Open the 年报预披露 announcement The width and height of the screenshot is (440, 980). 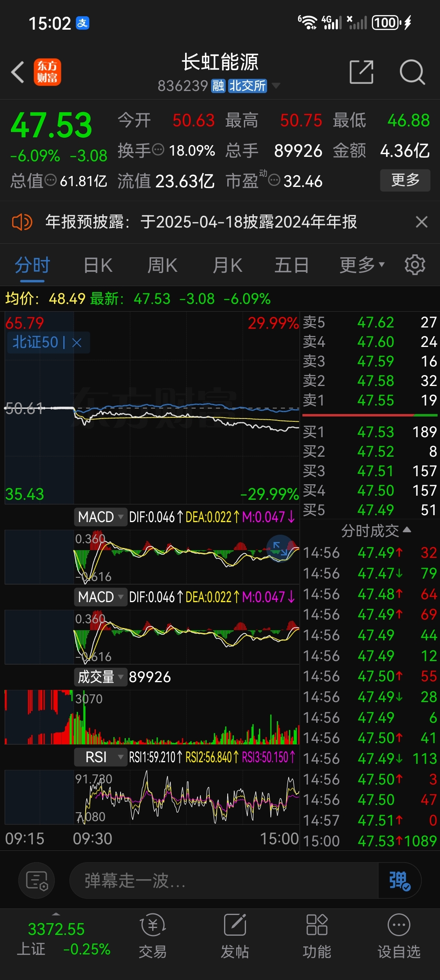pyautogui.click(x=201, y=222)
